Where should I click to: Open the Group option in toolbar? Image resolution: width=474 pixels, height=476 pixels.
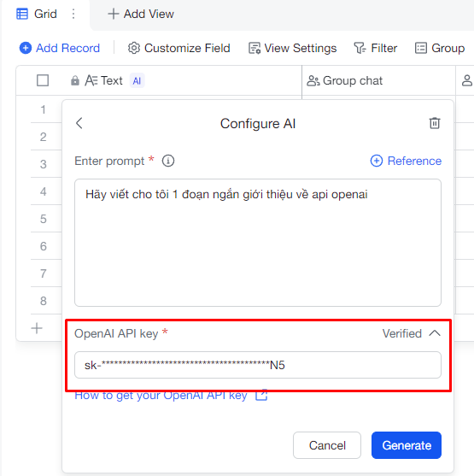pyautogui.click(x=440, y=48)
